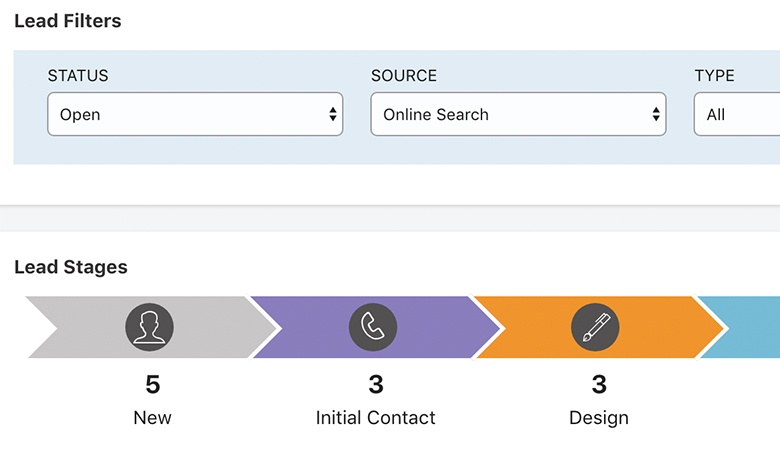Click the up-down arrows on Source select
The width and height of the screenshot is (780, 456).
click(x=655, y=115)
